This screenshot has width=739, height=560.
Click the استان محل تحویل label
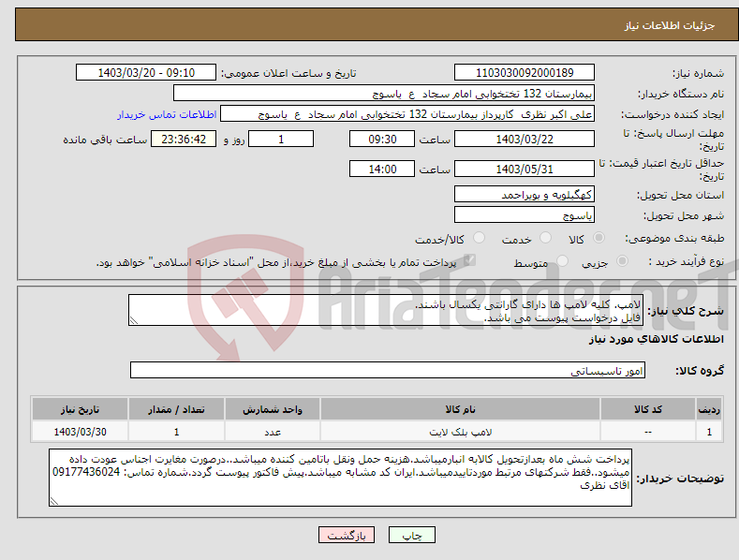(681, 195)
